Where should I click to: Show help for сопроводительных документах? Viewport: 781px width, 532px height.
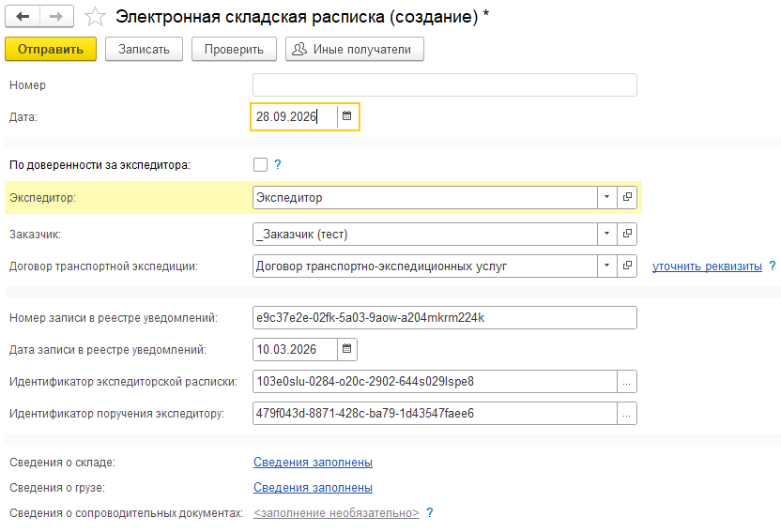click(430, 512)
